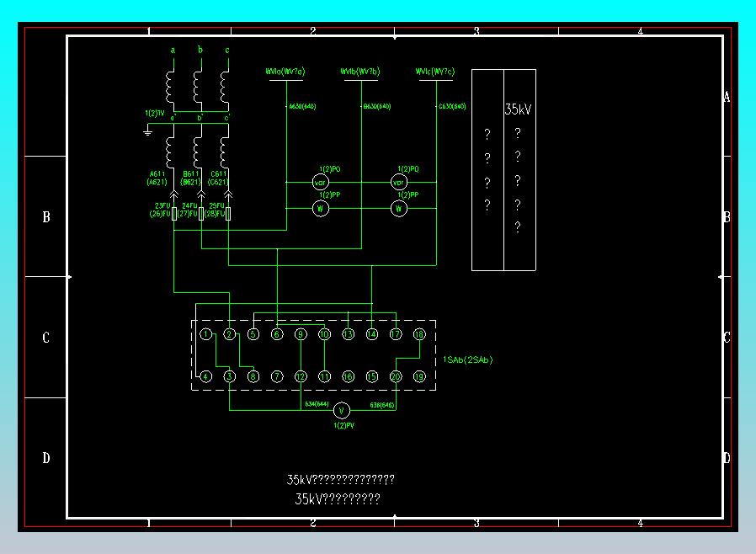Click terminal circle 12 of the switch
Viewport: 756px width, 554px height.
click(x=301, y=376)
